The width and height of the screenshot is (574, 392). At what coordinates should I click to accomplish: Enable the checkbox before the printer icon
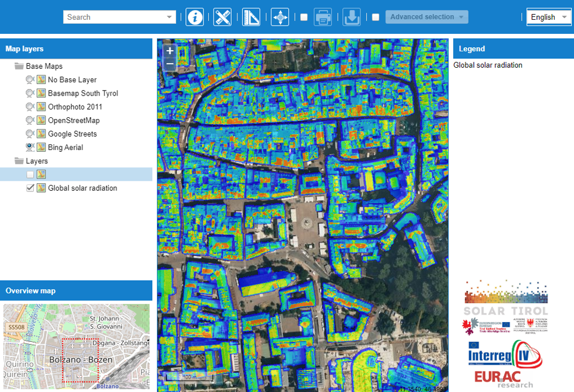pyautogui.click(x=304, y=17)
